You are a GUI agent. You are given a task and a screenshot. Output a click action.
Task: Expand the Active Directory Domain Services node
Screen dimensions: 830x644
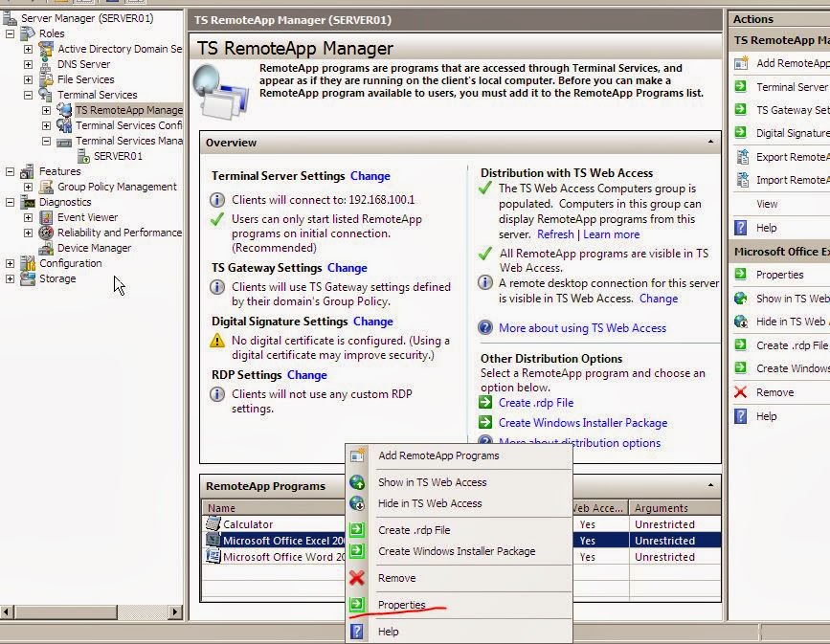28,49
